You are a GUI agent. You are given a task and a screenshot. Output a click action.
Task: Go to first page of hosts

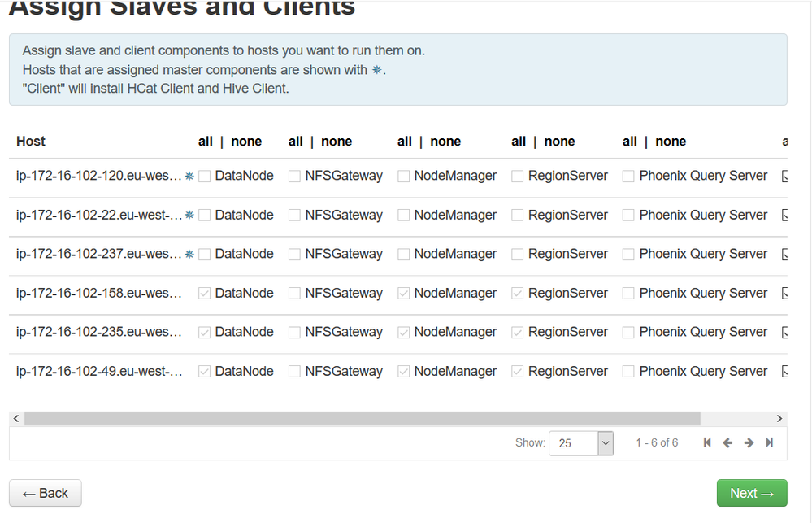pyautogui.click(x=707, y=442)
